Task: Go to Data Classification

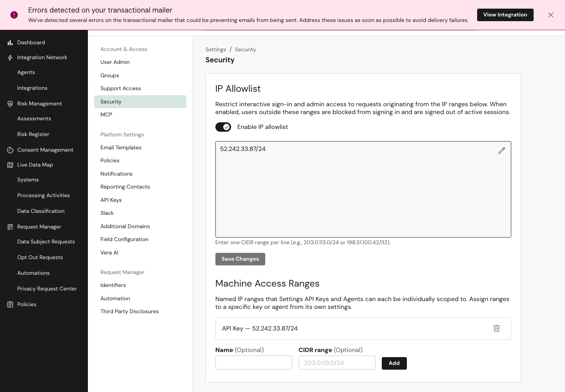Action: pyautogui.click(x=41, y=211)
